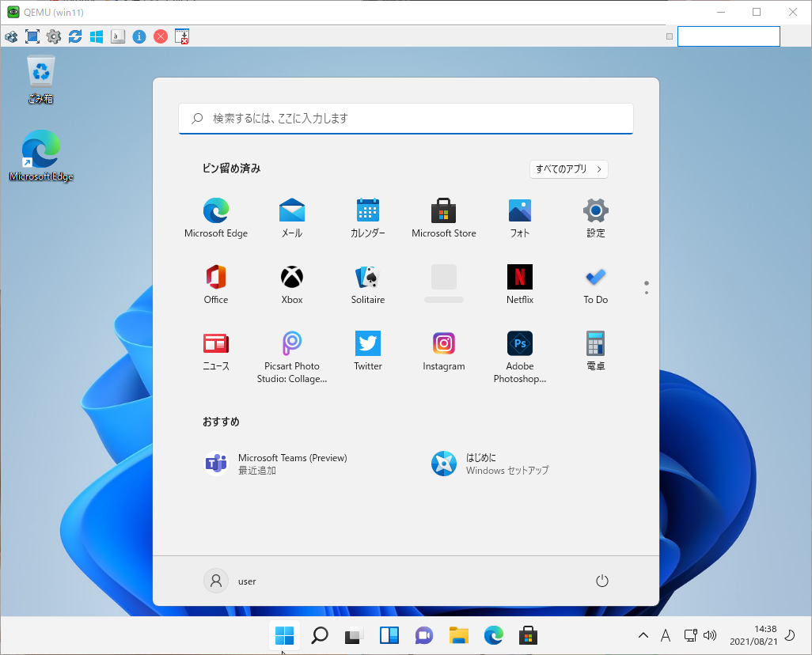This screenshot has width=812, height=655.
Task: Switch the IME input mode in the taskbar
Action: (666, 635)
